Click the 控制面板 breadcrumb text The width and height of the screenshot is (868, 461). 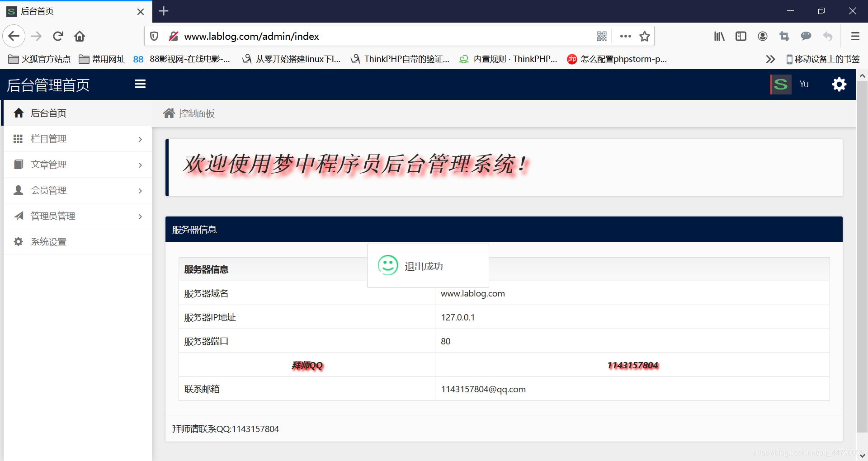[x=197, y=113]
